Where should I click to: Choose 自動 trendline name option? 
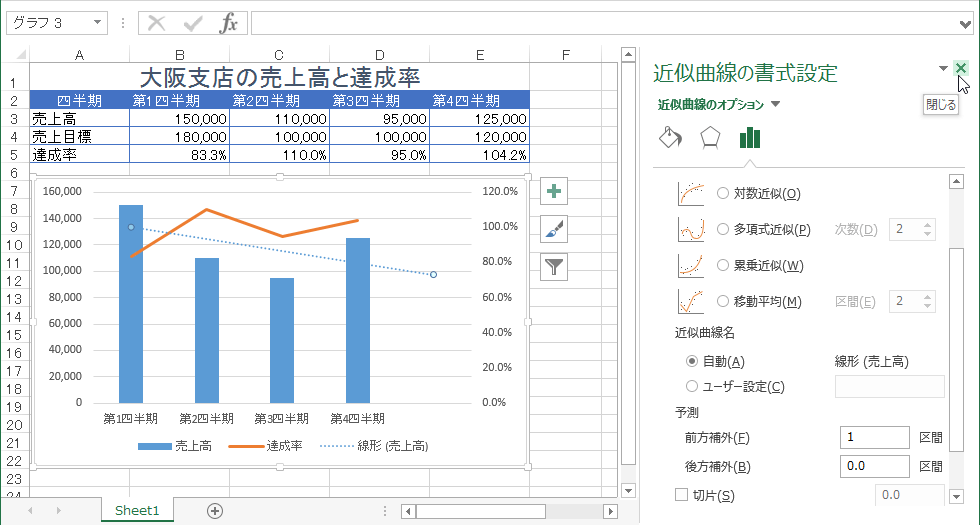715,361
